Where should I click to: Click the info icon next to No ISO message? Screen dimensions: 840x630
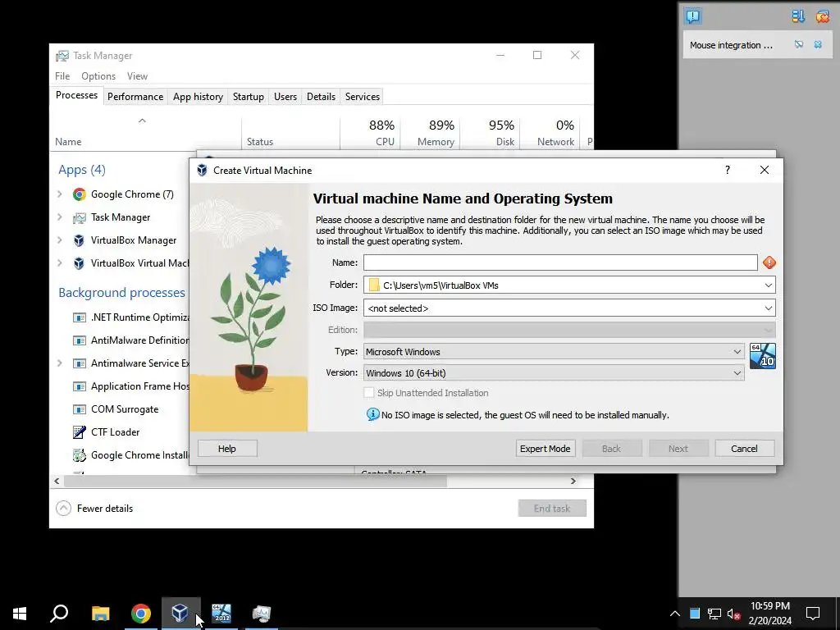tap(373, 414)
